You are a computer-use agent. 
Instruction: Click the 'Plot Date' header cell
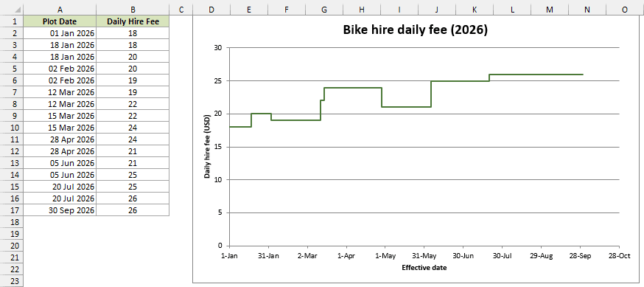coord(60,21)
